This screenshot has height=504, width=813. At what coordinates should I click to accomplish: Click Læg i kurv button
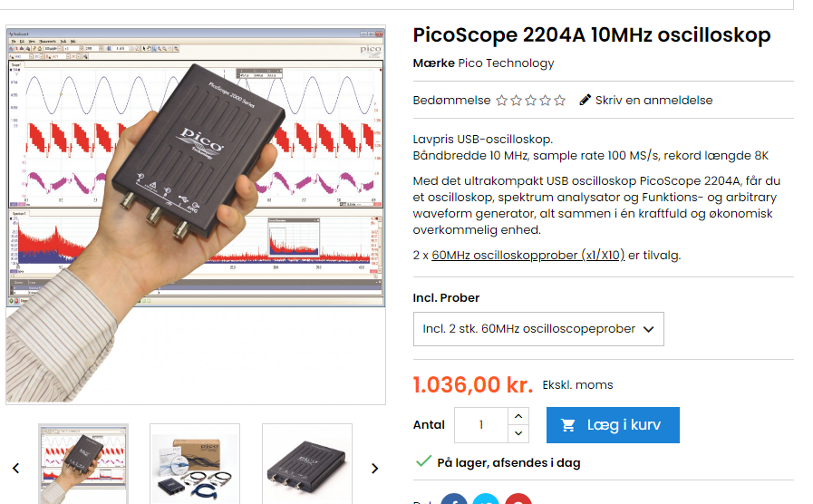(613, 425)
